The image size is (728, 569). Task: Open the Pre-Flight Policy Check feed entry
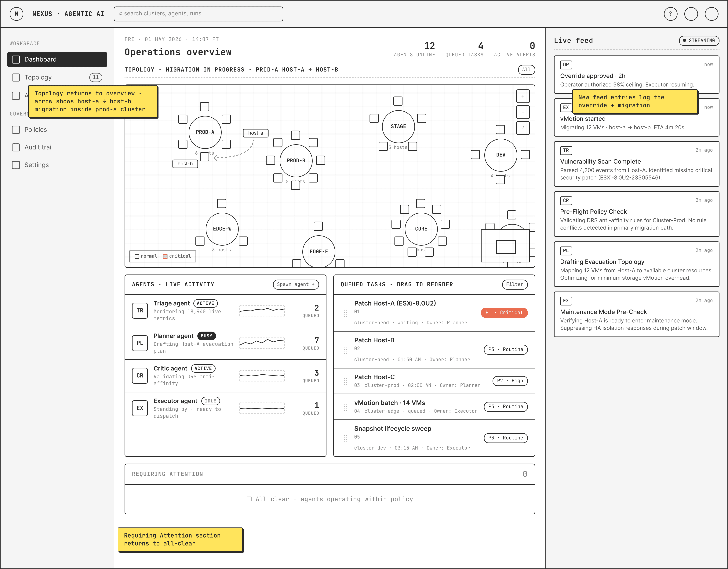[x=636, y=214]
